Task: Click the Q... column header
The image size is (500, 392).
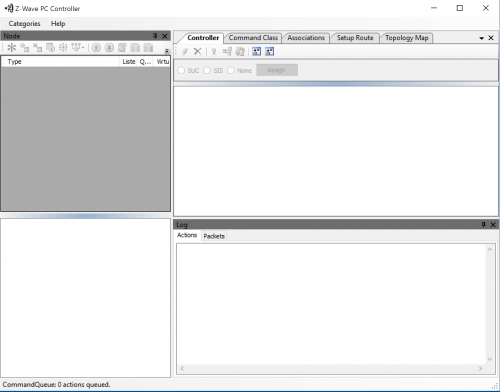Action: (x=145, y=62)
